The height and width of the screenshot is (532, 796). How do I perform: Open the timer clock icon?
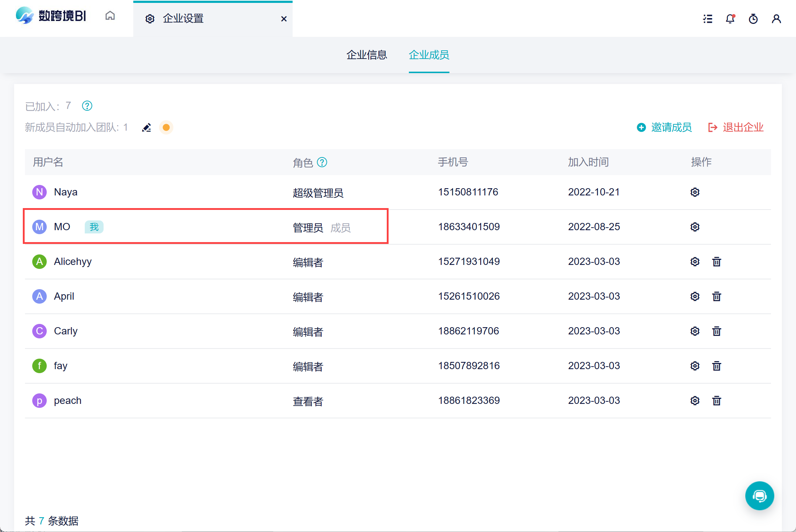coord(753,19)
